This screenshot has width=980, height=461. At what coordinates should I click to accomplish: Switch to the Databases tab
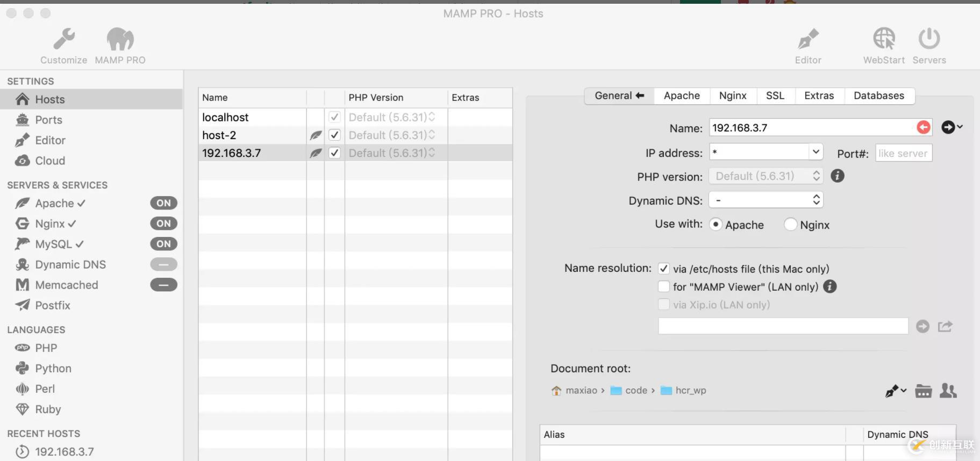point(879,96)
